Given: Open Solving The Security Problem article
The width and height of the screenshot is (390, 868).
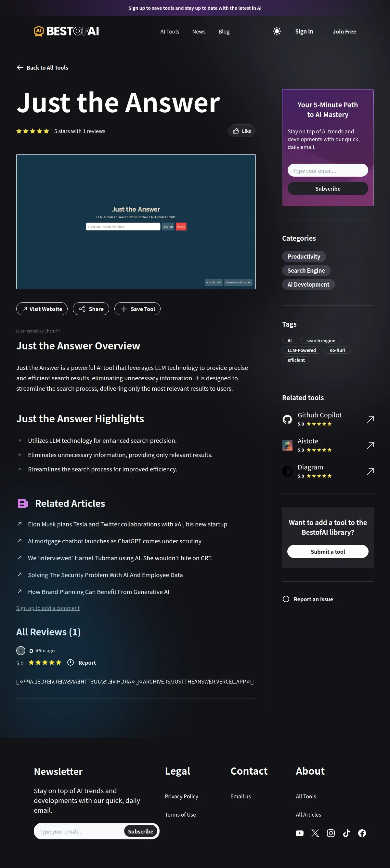Looking at the screenshot, I should (x=105, y=575).
